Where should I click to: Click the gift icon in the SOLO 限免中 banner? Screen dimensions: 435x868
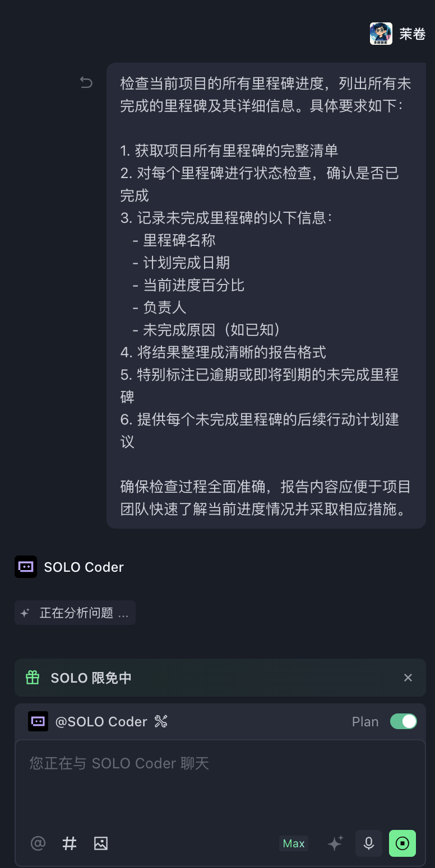pos(33,678)
